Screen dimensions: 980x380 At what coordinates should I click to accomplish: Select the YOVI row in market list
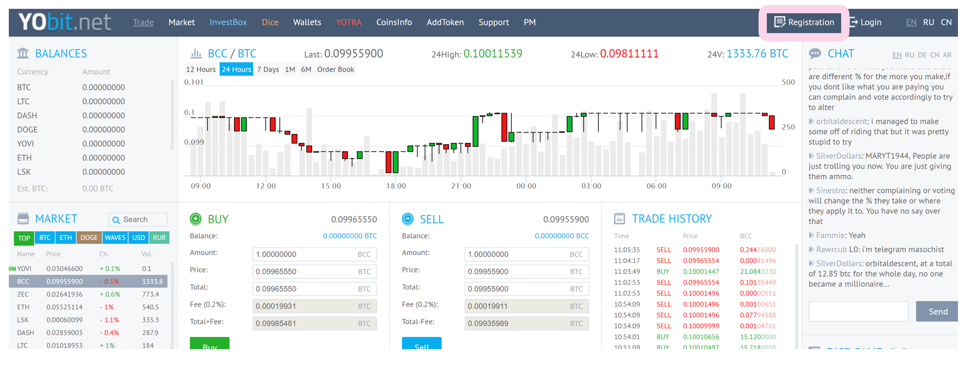[89, 269]
